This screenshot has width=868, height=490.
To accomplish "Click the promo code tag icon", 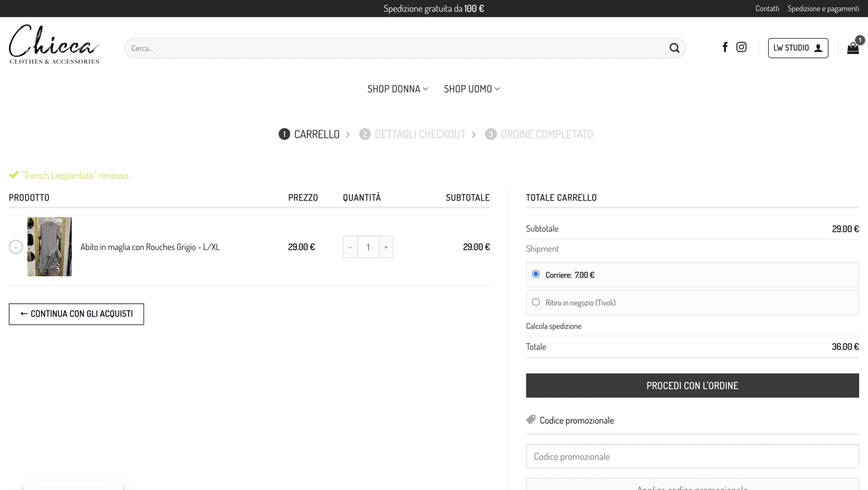I will click(x=531, y=420).
